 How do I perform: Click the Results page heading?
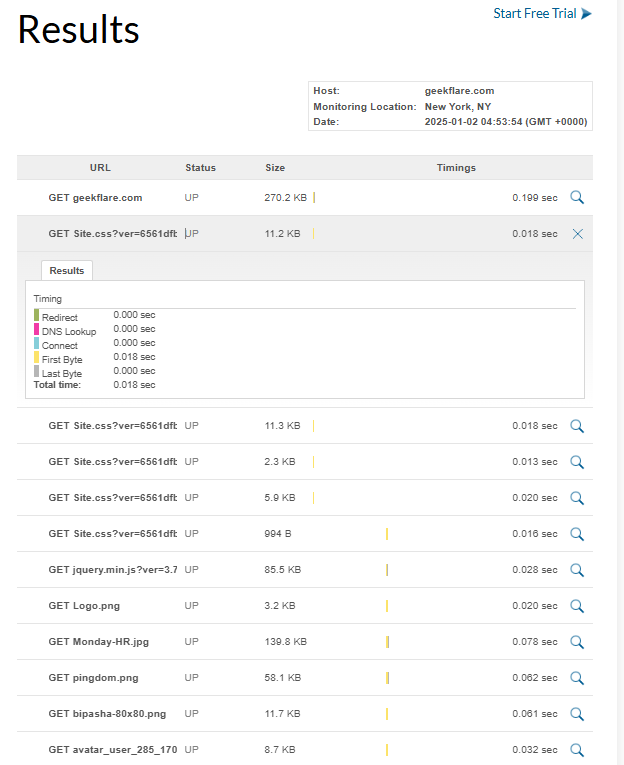[78, 29]
